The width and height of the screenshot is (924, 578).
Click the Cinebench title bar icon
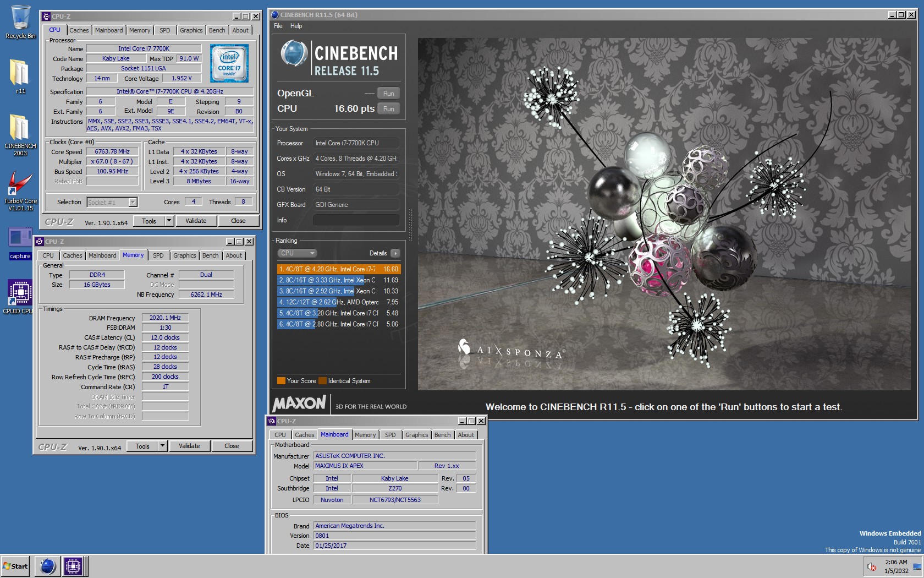(274, 15)
